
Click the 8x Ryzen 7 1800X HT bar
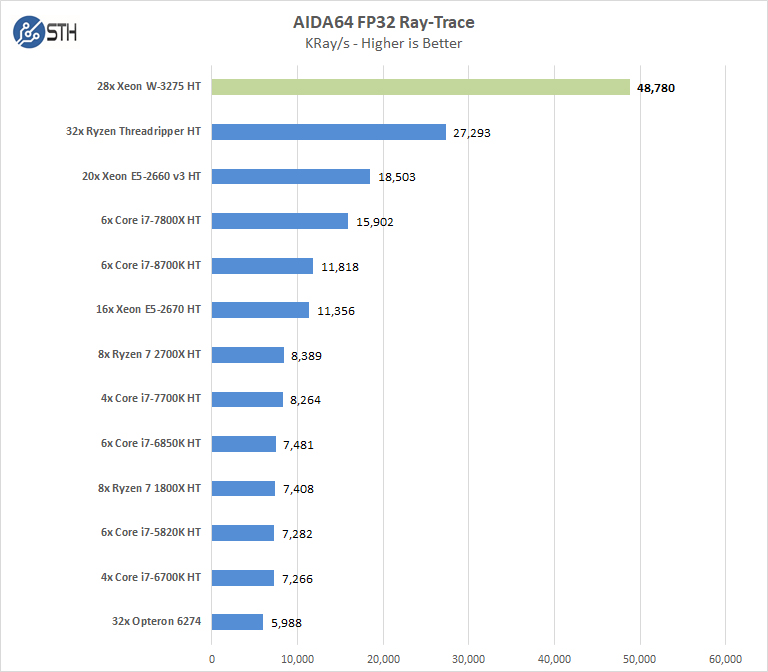coord(243,488)
